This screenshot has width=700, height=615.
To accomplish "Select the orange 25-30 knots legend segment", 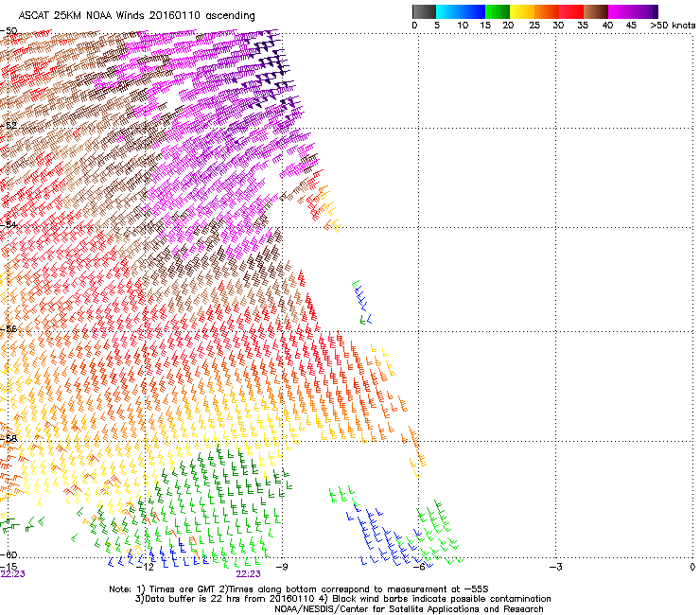I will (x=547, y=11).
